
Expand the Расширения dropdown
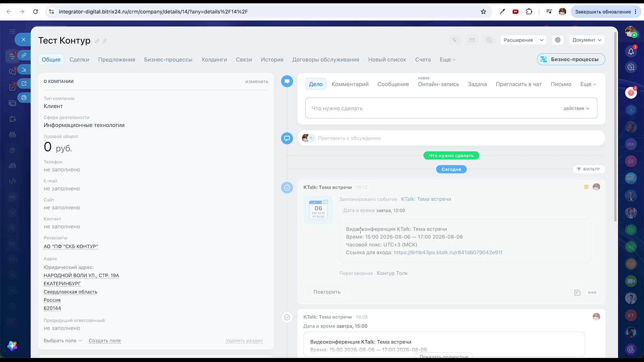click(x=541, y=40)
